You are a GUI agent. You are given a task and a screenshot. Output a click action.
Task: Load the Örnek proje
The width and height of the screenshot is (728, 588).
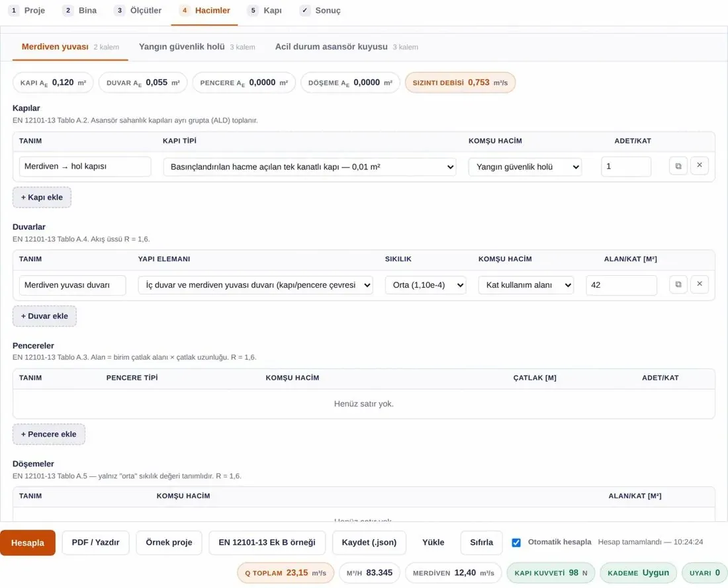169,542
